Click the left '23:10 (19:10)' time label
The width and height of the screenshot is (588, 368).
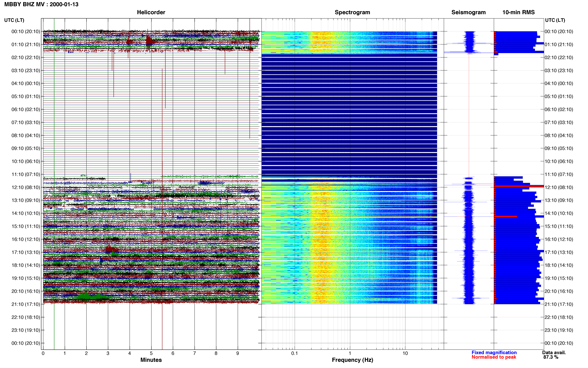point(26,330)
